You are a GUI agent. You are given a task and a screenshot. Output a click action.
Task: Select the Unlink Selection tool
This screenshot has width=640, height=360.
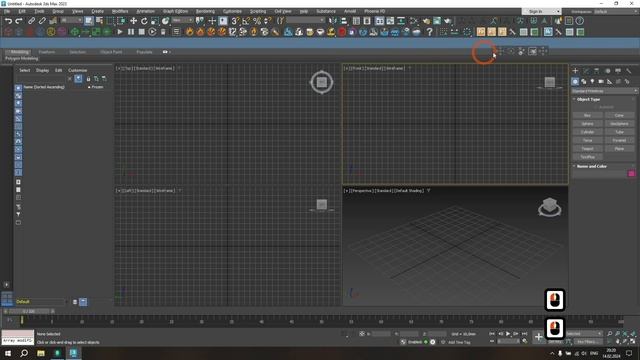(42, 21)
